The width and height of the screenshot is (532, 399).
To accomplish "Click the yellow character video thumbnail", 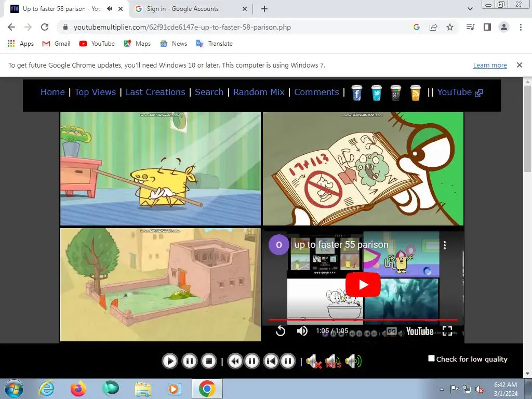I will point(161,169).
